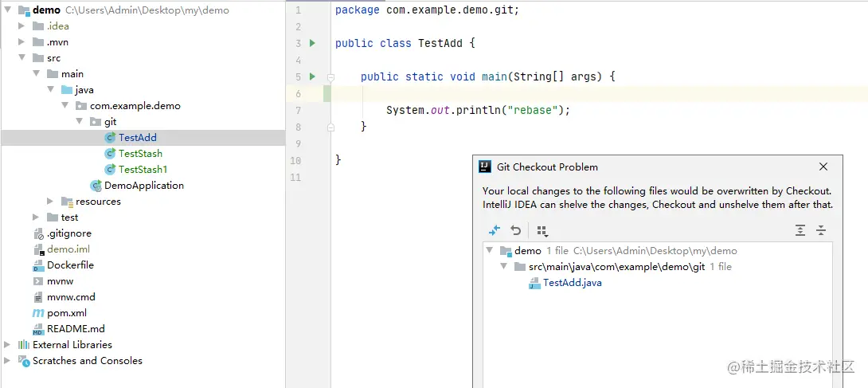Click the mvnw.cmd file icon

pos(38,297)
